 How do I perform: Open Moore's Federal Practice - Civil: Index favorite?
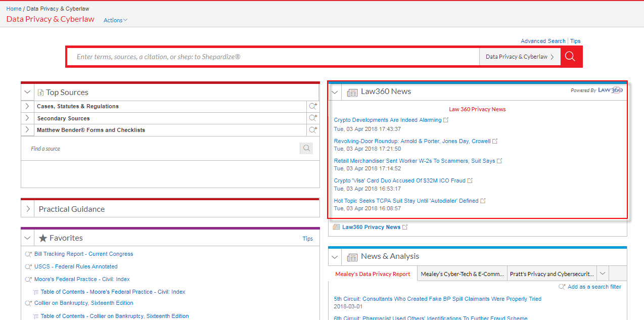coord(82,279)
